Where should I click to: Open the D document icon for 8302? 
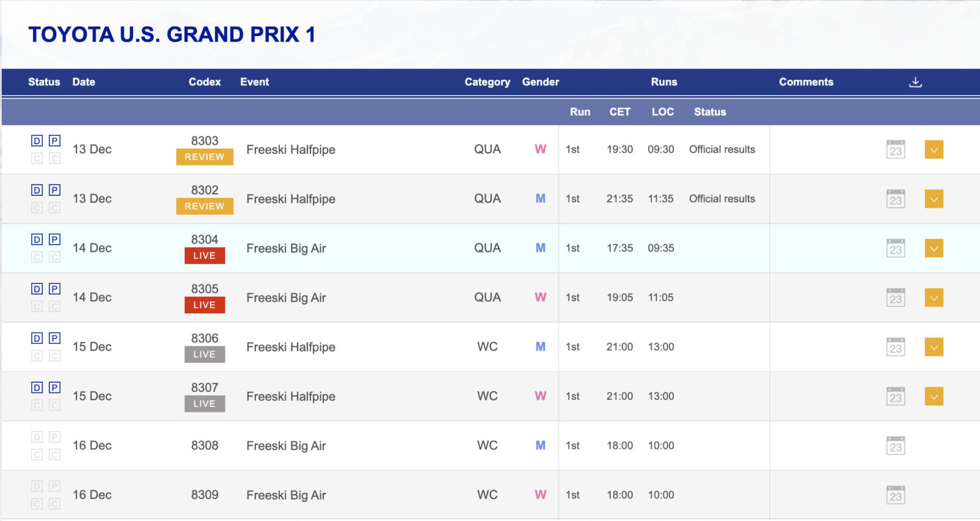(37, 190)
